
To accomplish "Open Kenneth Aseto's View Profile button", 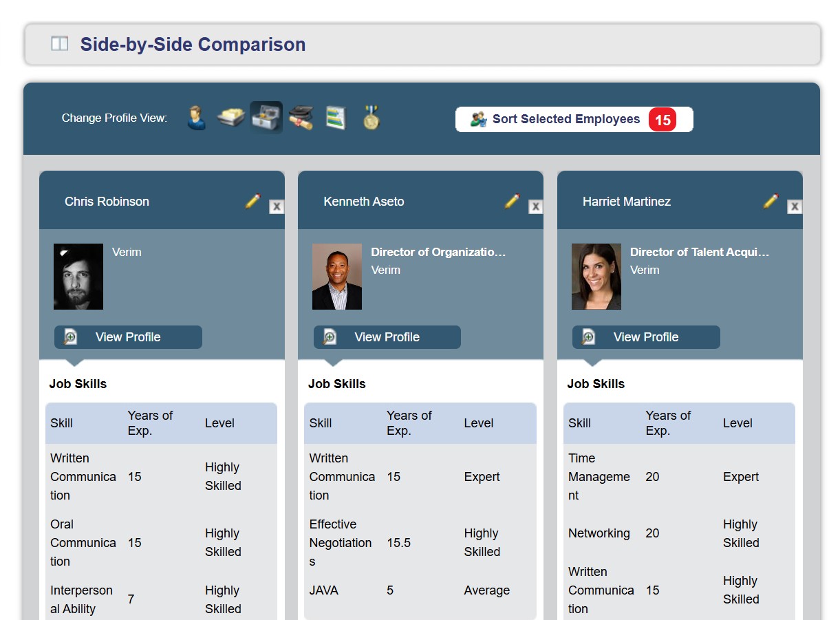I will pyautogui.click(x=387, y=337).
